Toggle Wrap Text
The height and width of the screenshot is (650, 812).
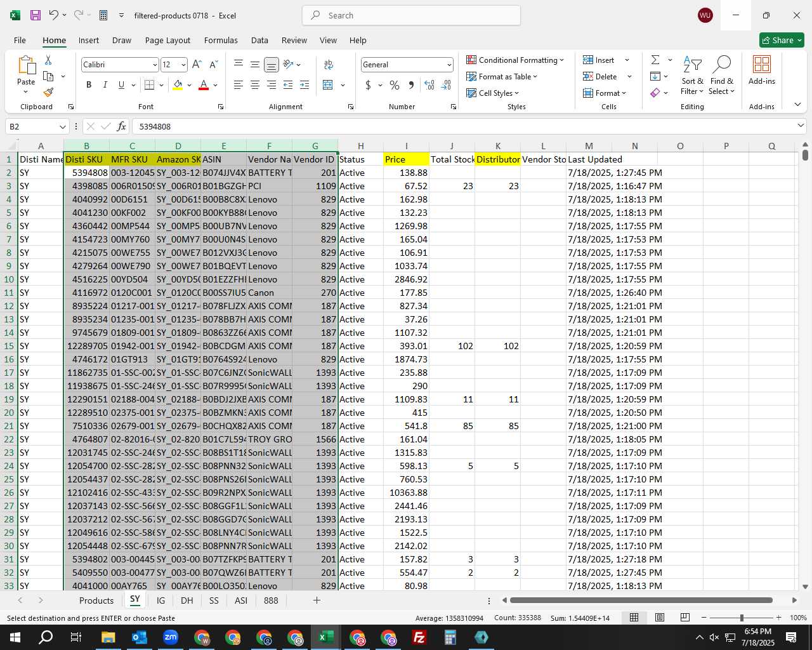coord(329,65)
